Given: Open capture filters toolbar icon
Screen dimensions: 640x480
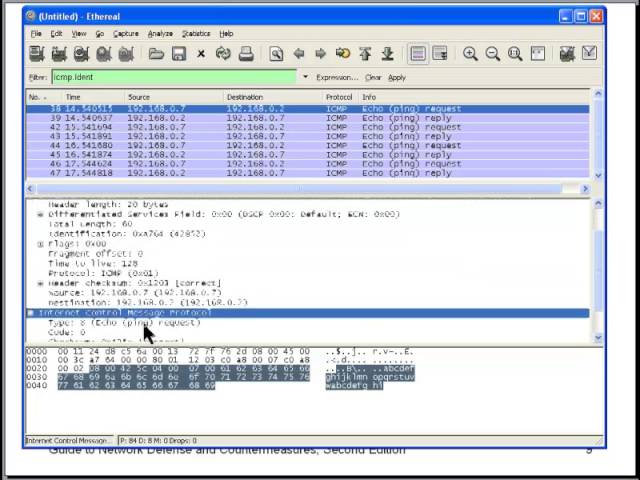Looking at the screenshot, I should point(567,54).
